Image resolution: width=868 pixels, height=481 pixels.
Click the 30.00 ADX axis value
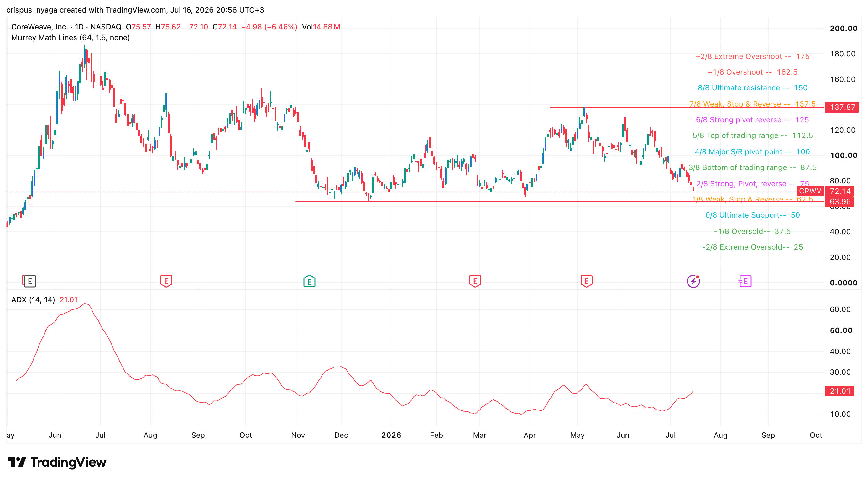840,372
